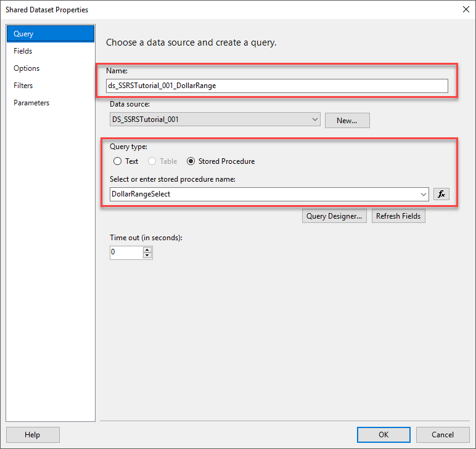The height and width of the screenshot is (449, 476).
Task: Open the Query page in sidebar
Action: tap(24, 34)
